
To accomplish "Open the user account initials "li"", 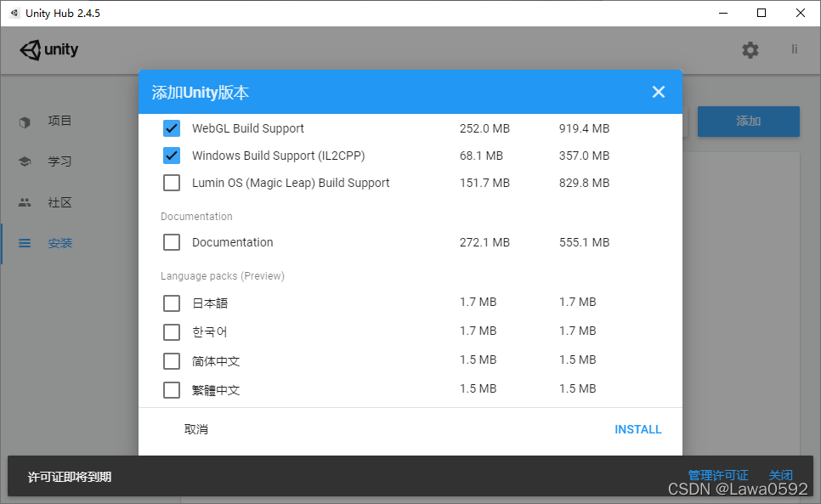I will click(x=795, y=49).
